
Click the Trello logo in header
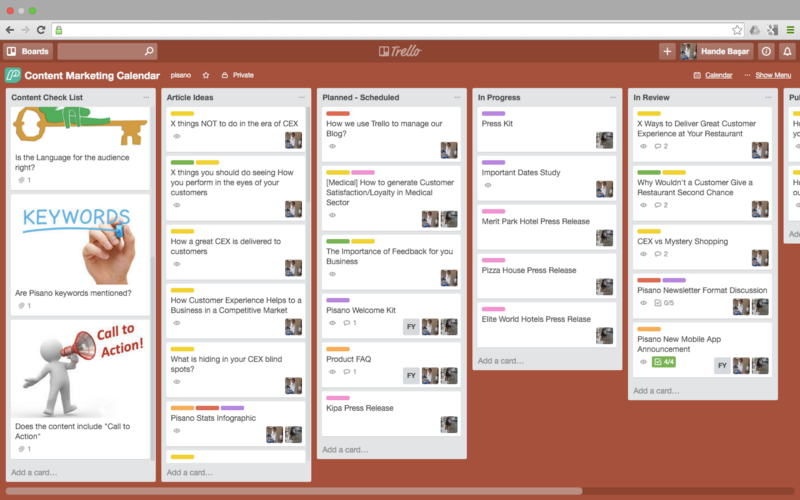[x=400, y=51]
